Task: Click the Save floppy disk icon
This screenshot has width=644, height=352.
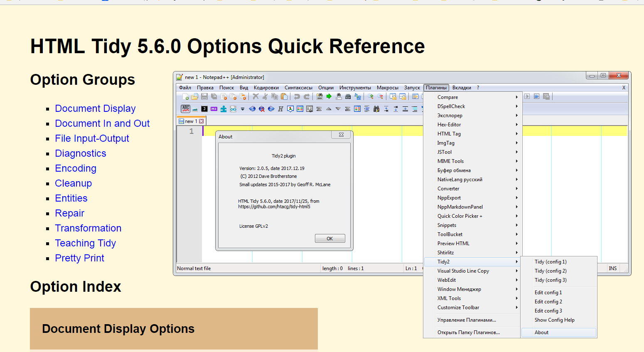Action: (x=204, y=96)
